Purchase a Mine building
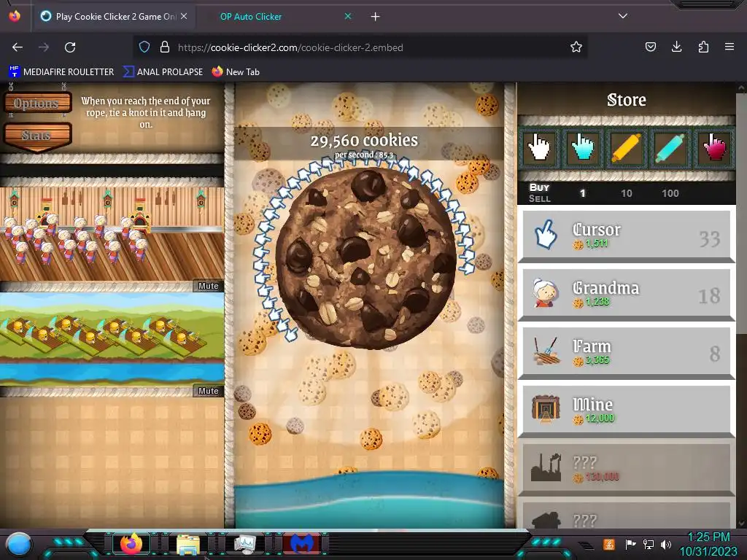 627,411
